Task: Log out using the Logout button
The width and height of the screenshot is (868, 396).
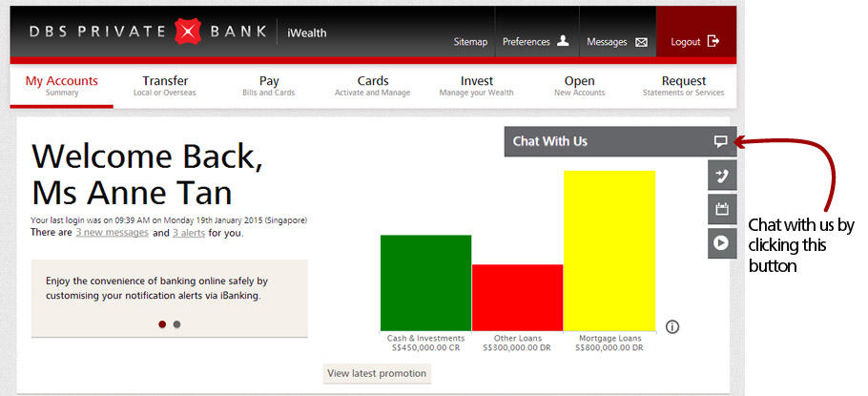Action: tap(696, 31)
